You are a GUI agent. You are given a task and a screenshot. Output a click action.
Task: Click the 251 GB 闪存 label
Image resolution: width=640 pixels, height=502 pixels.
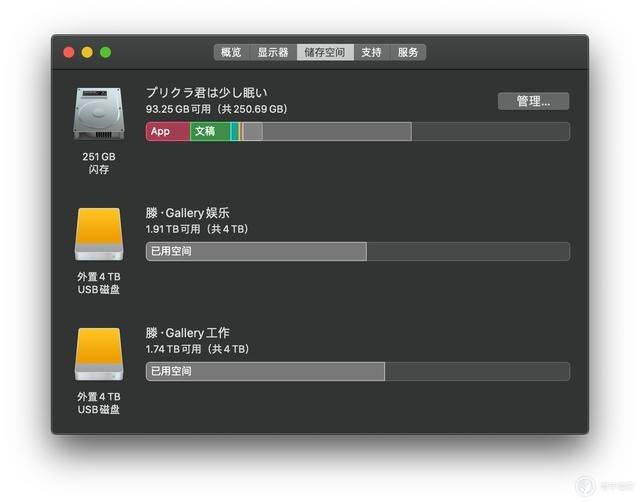(x=99, y=163)
